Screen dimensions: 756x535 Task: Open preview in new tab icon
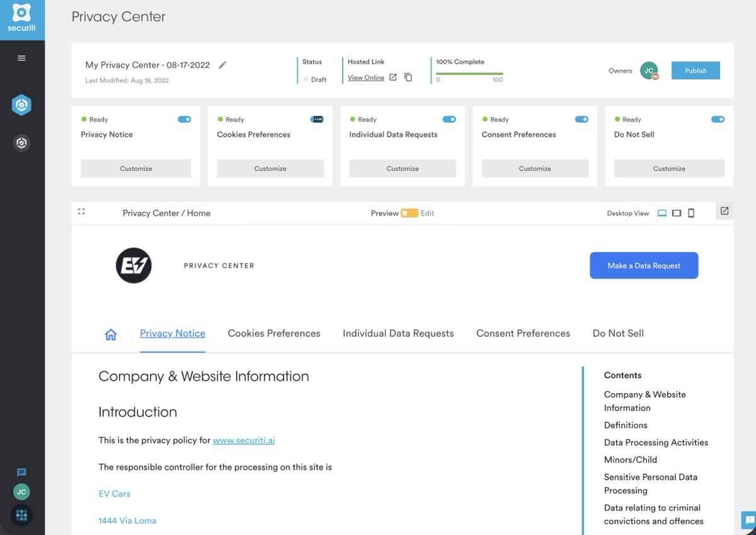(x=724, y=211)
